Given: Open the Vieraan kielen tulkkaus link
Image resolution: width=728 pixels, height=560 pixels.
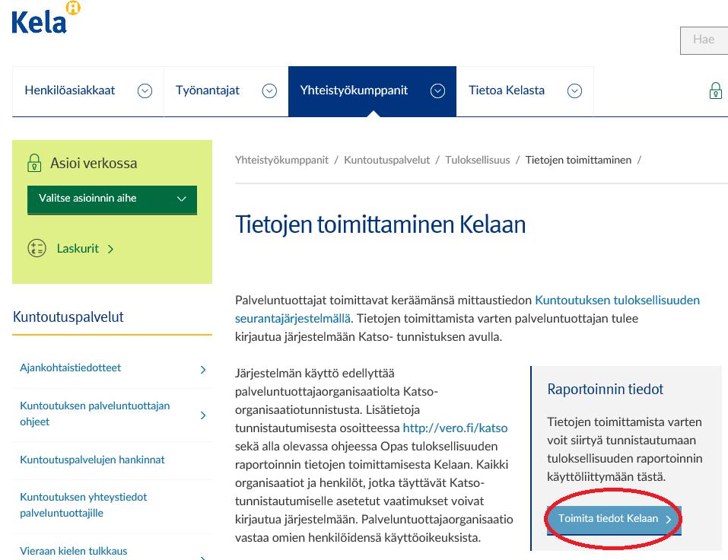Looking at the screenshot, I should click(x=73, y=551).
